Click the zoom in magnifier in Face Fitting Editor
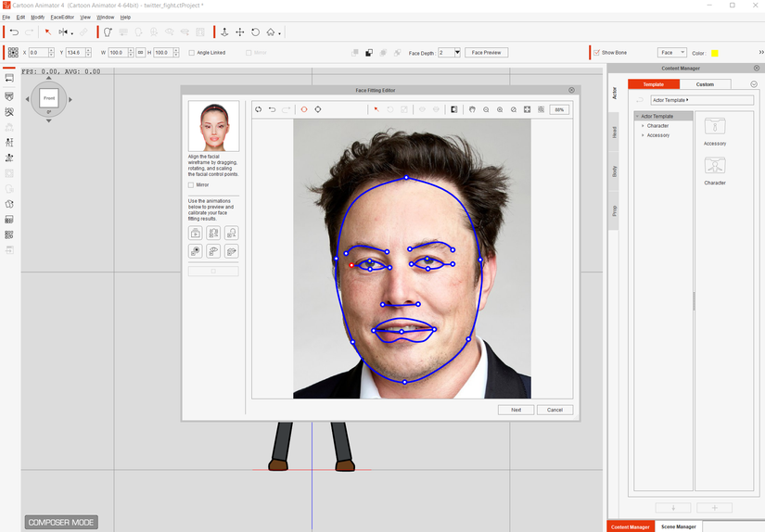Screen dimensions: 765x532 click(500, 109)
